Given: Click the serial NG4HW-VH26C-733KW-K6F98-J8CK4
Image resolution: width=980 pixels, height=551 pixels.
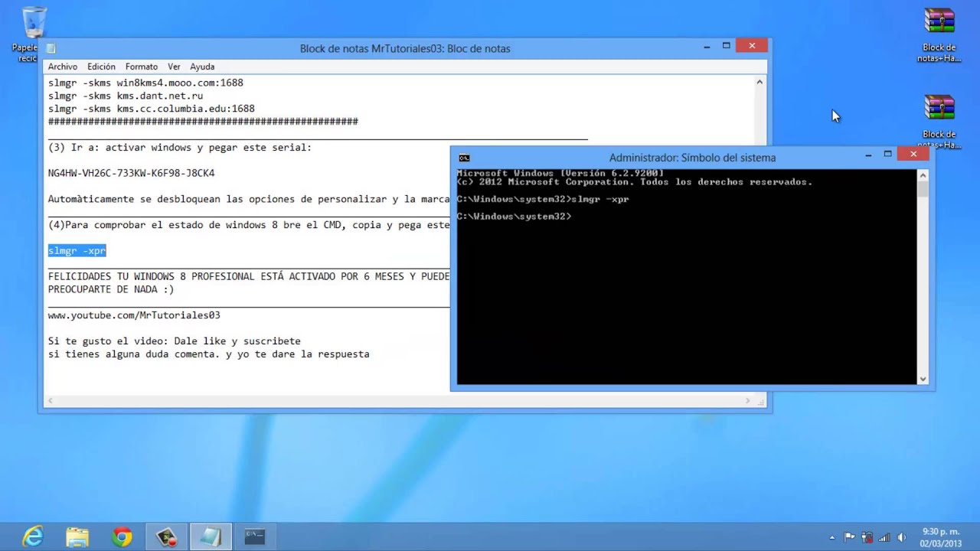Looking at the screenshot, I should tap(131, 173).
